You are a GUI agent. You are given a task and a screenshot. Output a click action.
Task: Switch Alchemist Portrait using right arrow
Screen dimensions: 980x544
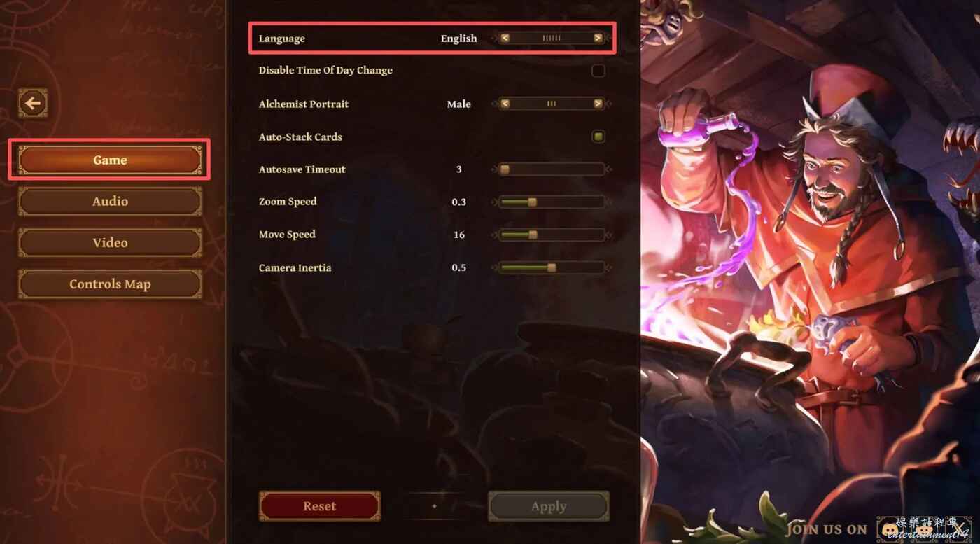(x=598, y=104)
